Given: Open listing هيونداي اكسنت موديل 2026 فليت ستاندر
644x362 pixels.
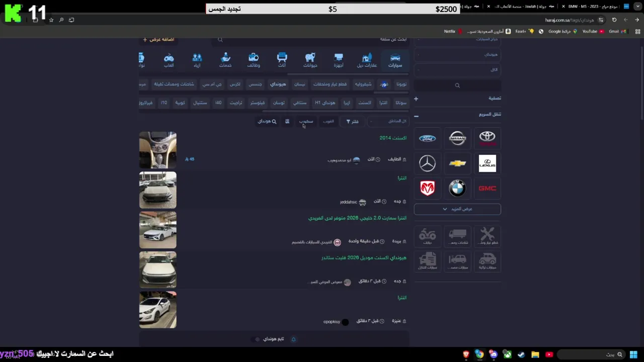Looking at the screenshot, I should click(364, 257).
